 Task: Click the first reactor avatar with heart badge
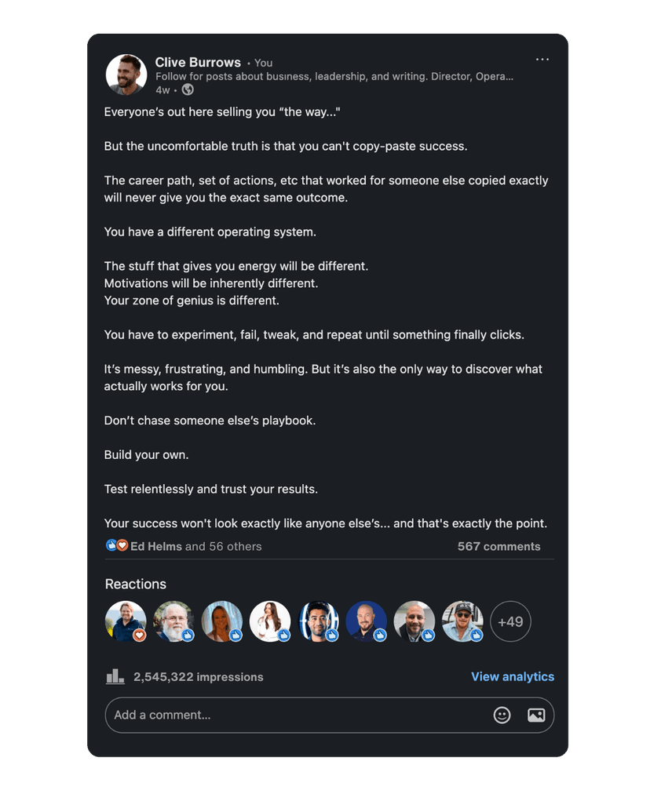click(126, 621)
